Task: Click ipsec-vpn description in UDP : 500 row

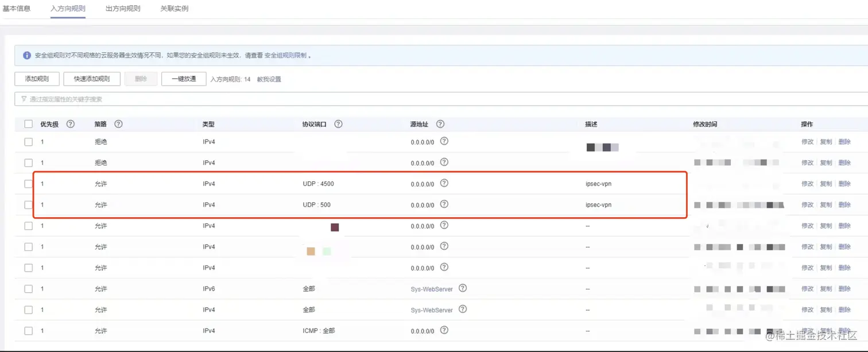Action: point(598,204)
